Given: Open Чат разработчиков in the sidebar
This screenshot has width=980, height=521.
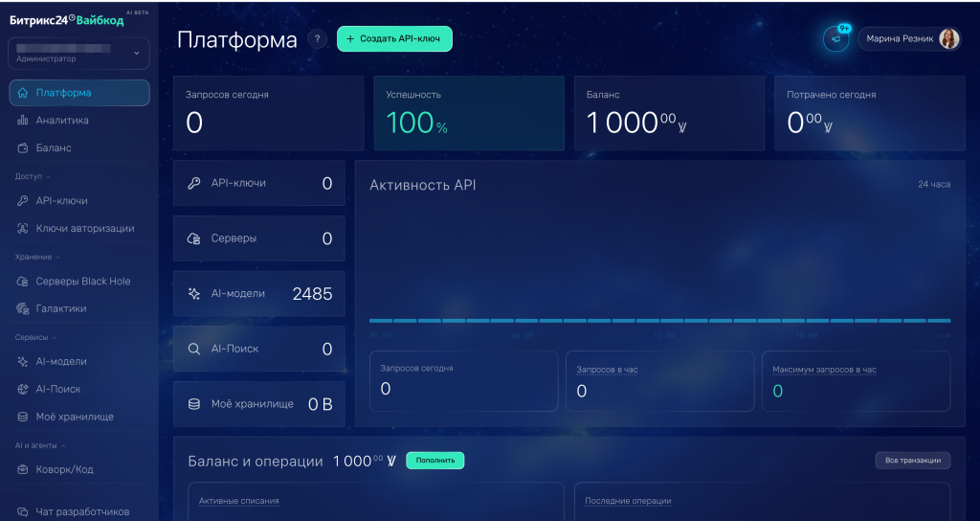Looking at the screenshot, I should pos(79,511).
